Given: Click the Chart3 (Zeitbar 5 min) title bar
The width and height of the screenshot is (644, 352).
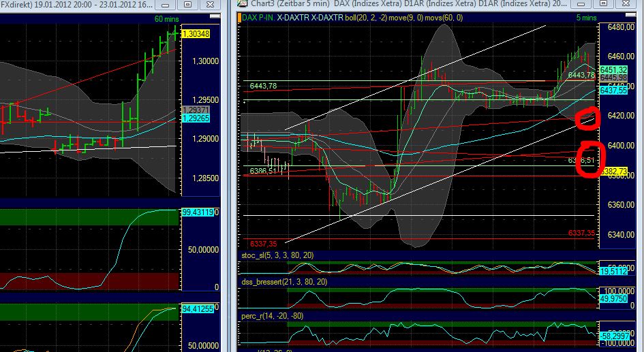Looking at the screenshot, I should click(409, 3).
